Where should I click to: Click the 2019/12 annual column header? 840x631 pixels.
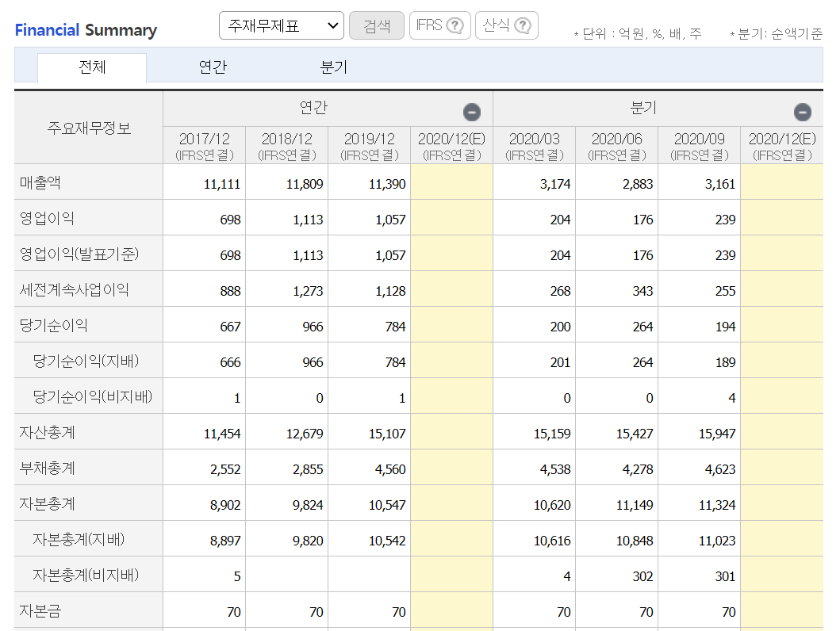coord(369,146)
